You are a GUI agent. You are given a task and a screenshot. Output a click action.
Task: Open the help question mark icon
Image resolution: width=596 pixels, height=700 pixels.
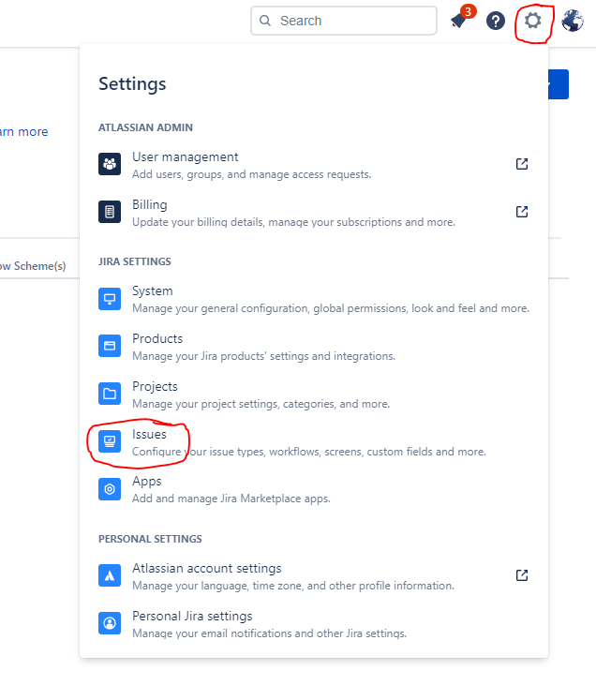(x=496, y=21)
